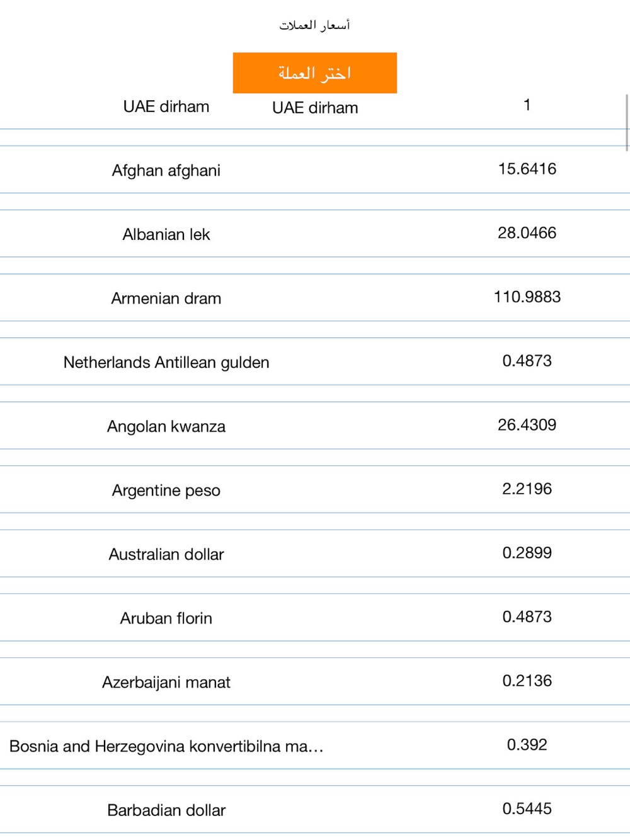Choose Netherlands Antillean gulden from list
Screen dimensions: 630x840
(166, 362)
